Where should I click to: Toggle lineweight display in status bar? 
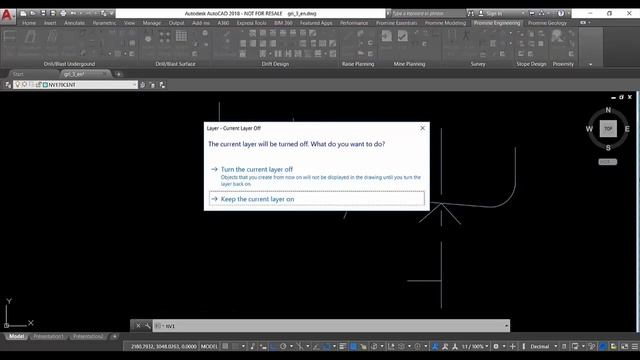343,347
